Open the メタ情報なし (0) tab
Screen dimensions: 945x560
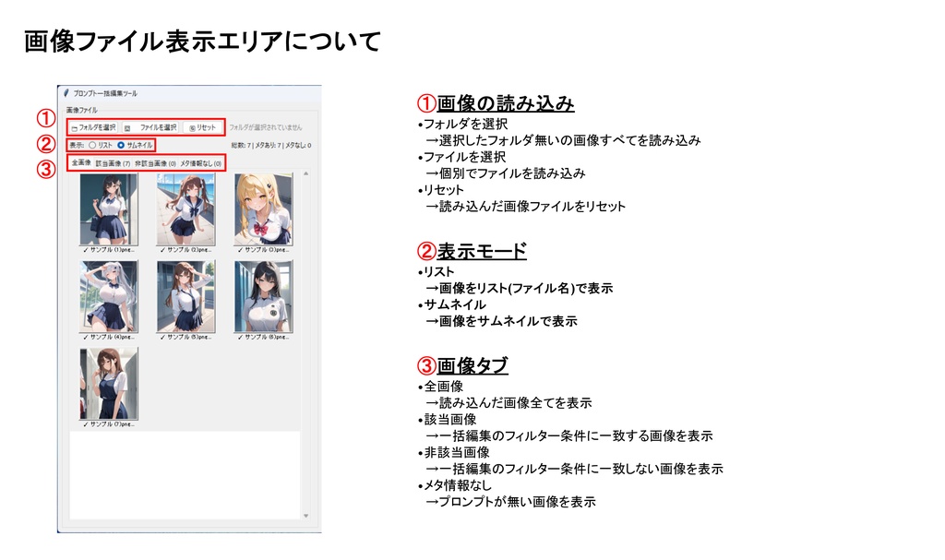[x=200, y=163]
